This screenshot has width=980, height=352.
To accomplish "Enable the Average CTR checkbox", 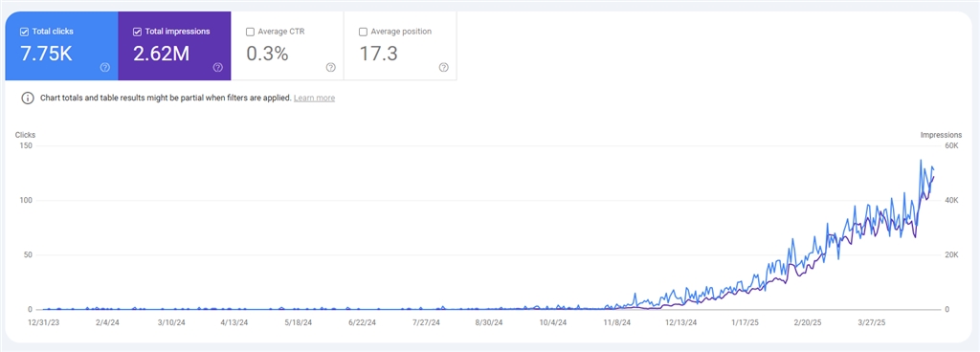I will pyautogui.click(x=250, y=32).
